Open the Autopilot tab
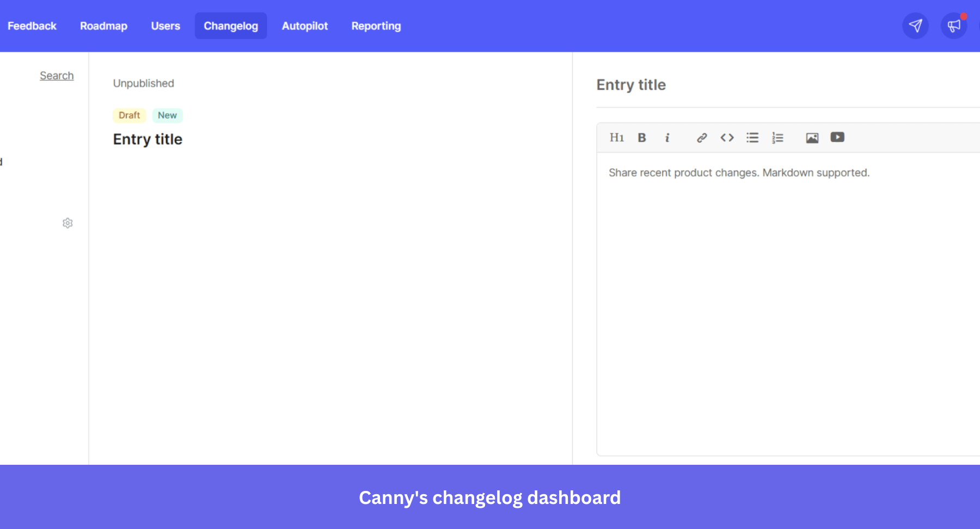The image size is (980, 529). pyautogui.click(x=305, y=26)
